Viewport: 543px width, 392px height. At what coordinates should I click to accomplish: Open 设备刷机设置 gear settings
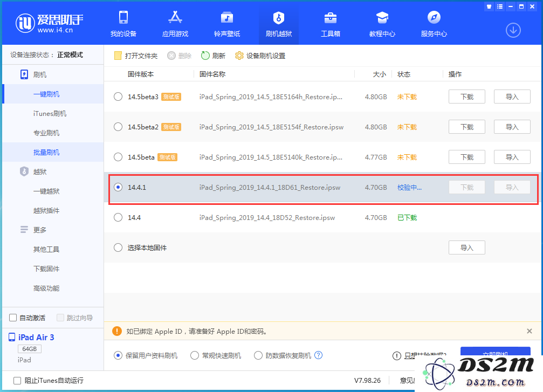click(x=260, y=56)
